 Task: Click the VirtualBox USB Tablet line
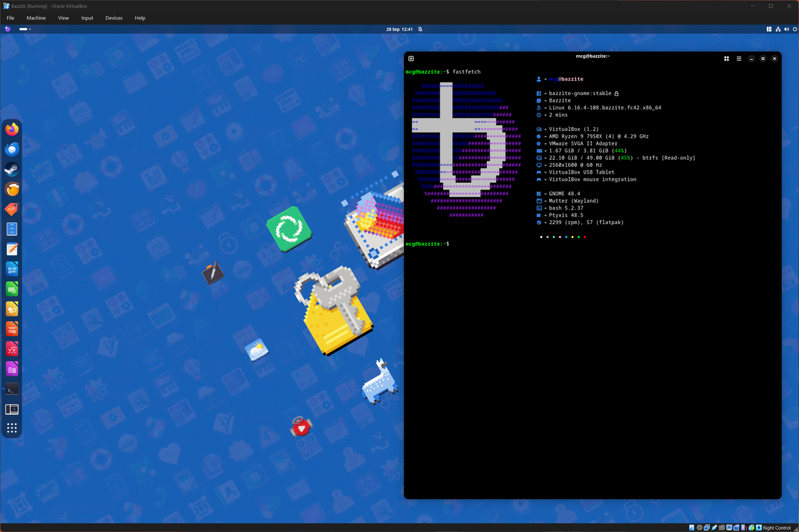click(x=575, y=172)
